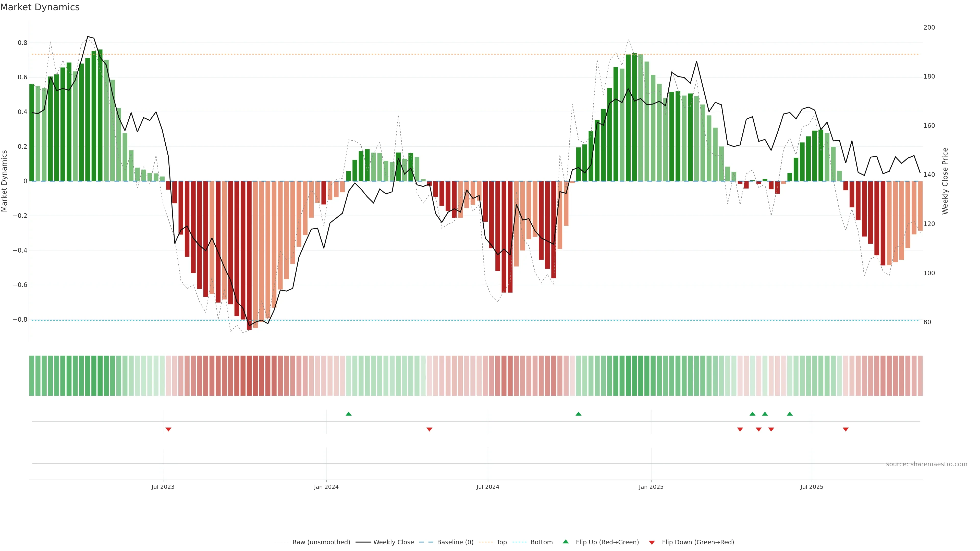The image size is (980, 551).
Task: Click the Flip Up green triangle in legend
Action: [x=566, y=542]
